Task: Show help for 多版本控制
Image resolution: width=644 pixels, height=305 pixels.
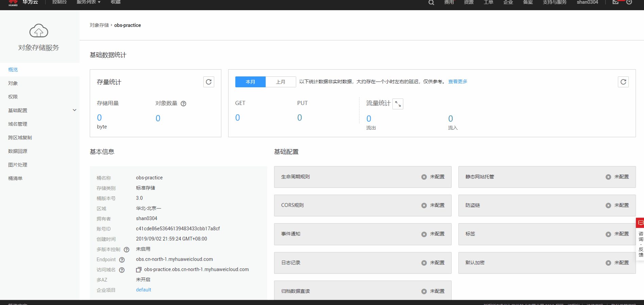Action: (x=126, y=250)
